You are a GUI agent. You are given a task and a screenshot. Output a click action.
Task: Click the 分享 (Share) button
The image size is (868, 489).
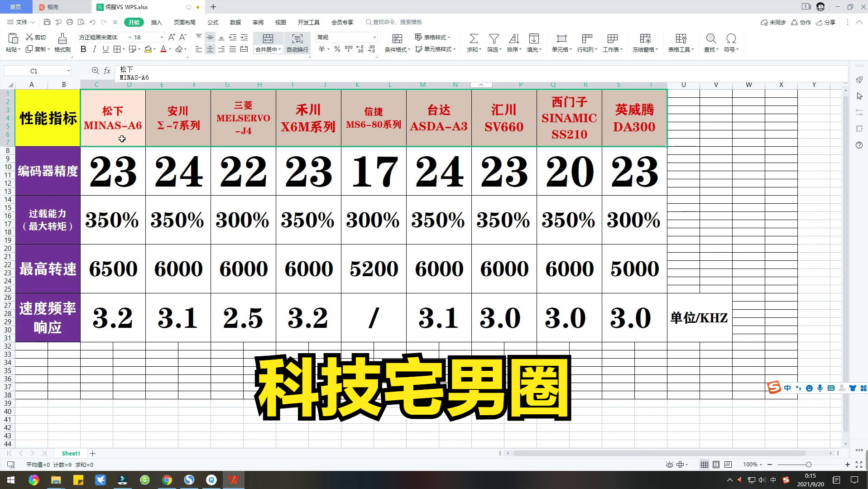[x=825, y=22]
